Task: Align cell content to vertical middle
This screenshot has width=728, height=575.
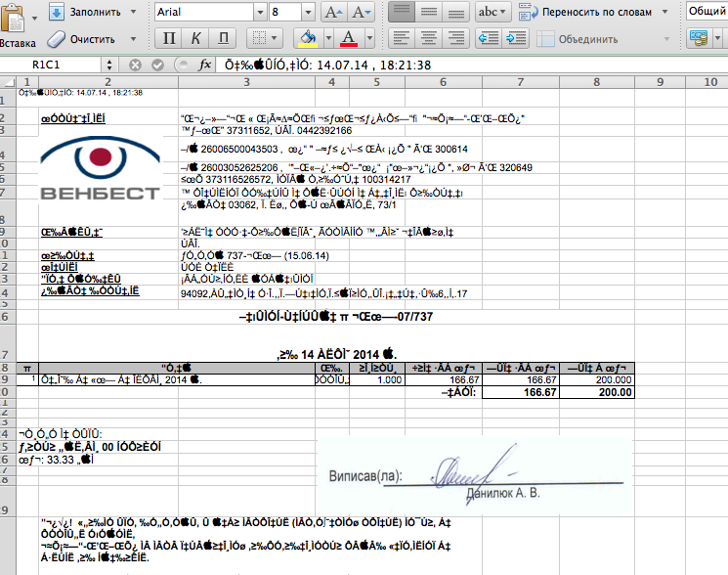Action: pyautogui.click(x=429, y=12)
